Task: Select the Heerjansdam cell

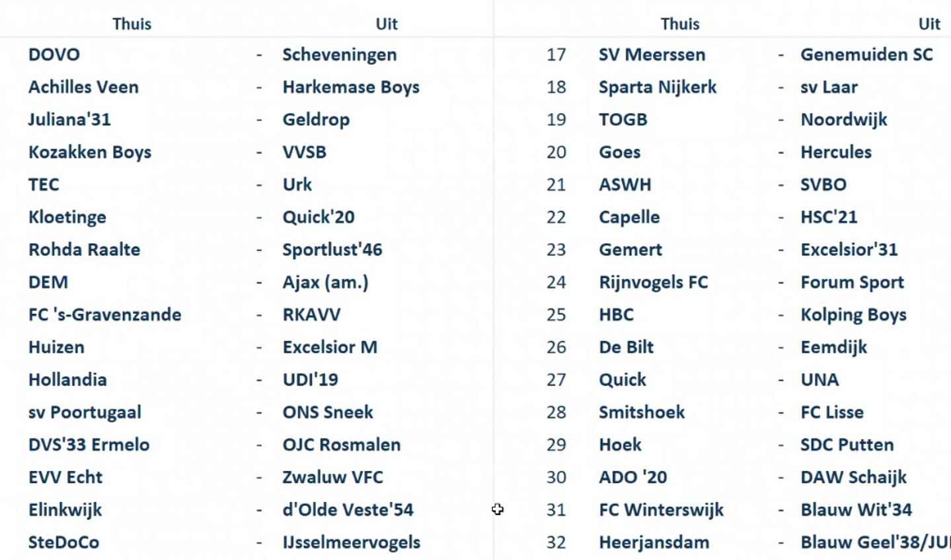Action: [654, 543]
